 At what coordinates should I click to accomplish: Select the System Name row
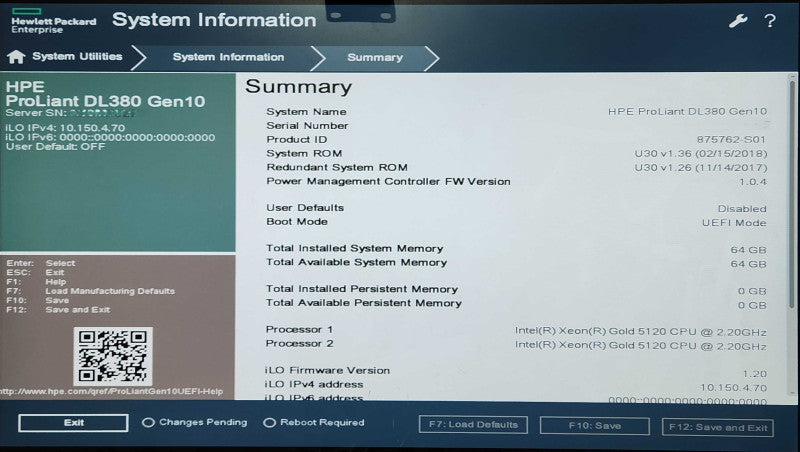(x=516, y=111)
